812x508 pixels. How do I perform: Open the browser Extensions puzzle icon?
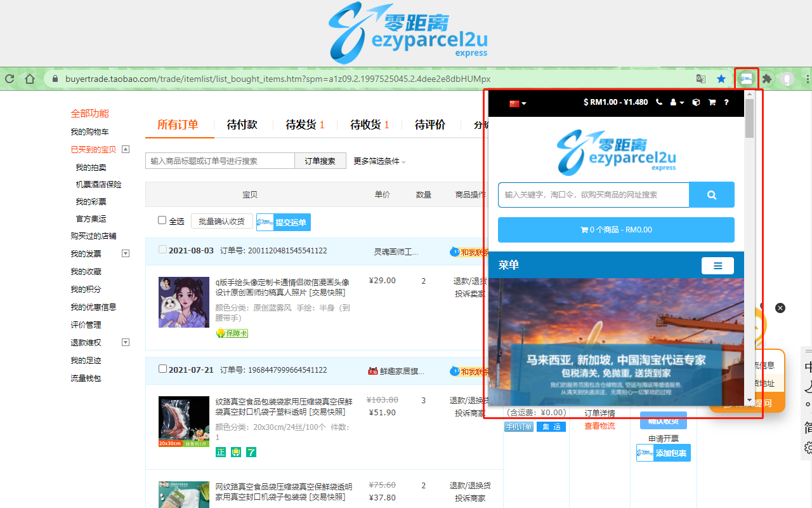click(x=767, y=79)
